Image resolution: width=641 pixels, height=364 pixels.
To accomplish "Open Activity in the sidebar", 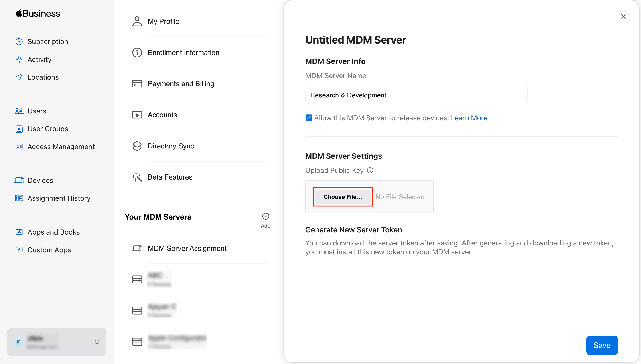I will [39, 59].
